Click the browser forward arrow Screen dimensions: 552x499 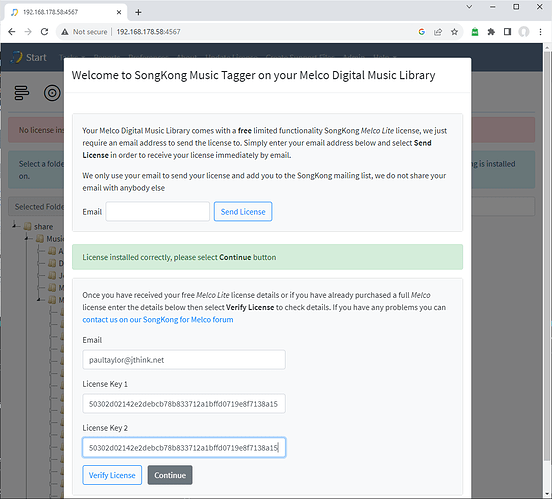pyautogui.click(x=28, y=32)
